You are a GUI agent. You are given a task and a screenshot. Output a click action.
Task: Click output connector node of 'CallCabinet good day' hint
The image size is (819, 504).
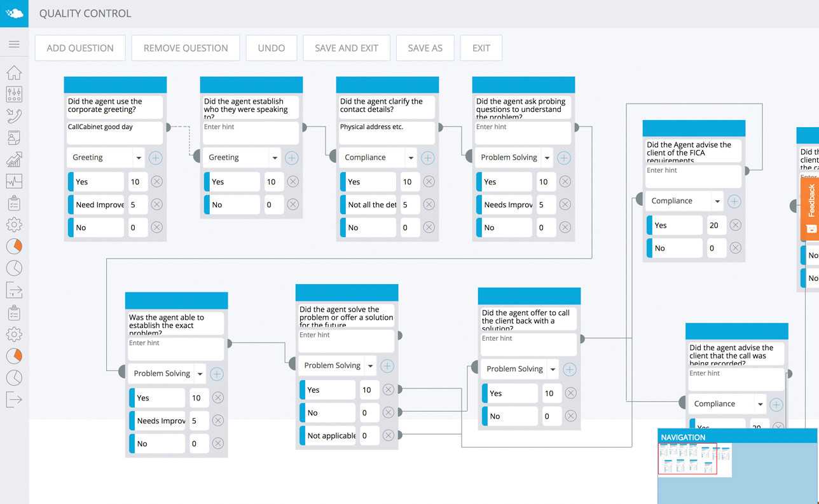coord(169,127)
